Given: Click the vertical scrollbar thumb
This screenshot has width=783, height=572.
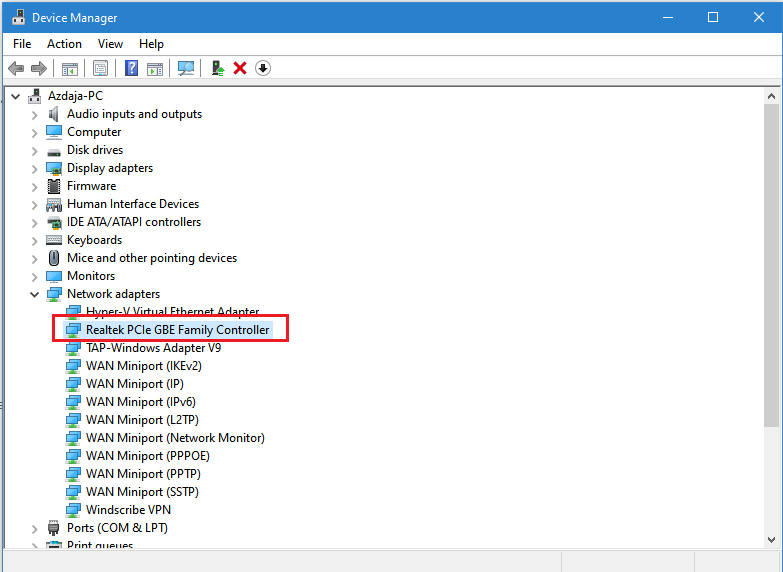Looking at the screenshot, I should 771,265.
